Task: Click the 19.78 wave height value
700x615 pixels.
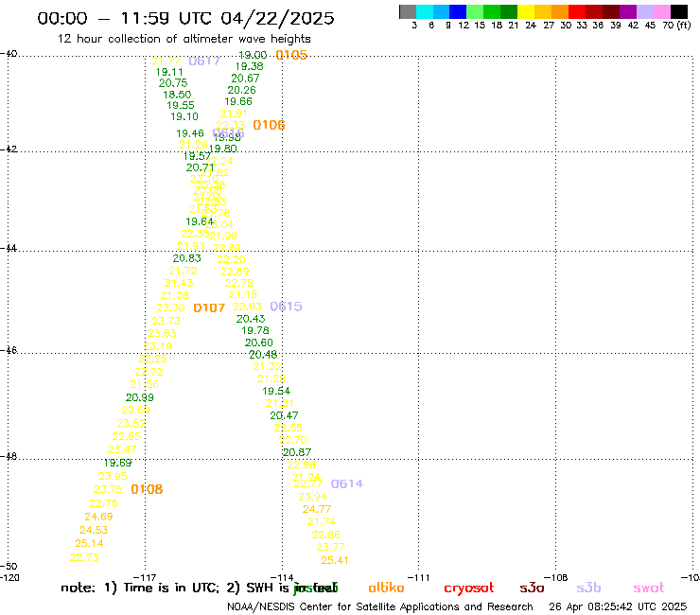Action: coord(255,330)
